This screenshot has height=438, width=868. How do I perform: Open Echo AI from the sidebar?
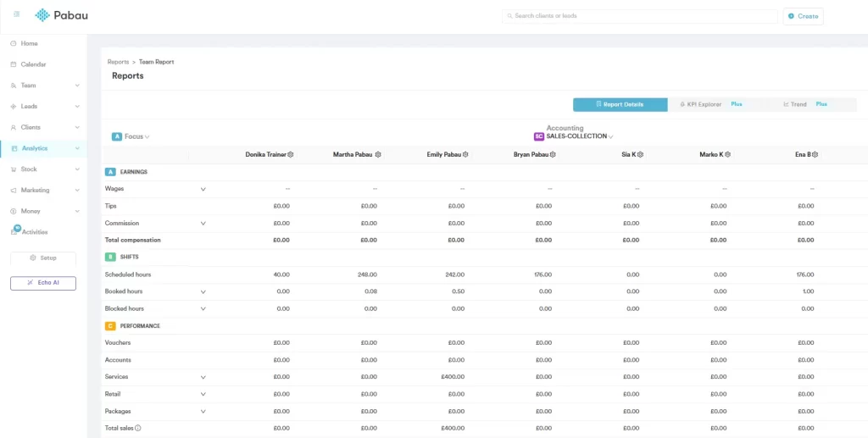43,283
